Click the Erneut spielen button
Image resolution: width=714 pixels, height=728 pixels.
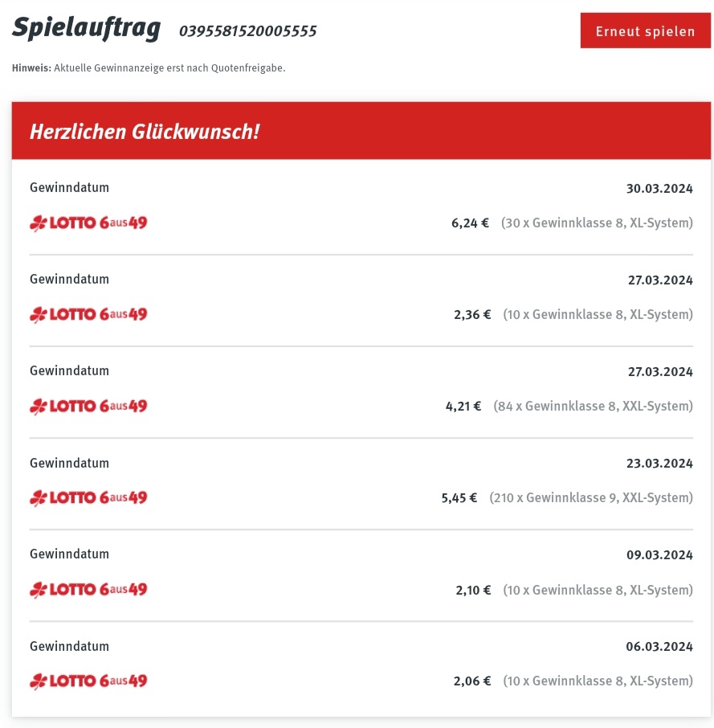(x=646, y=31)
